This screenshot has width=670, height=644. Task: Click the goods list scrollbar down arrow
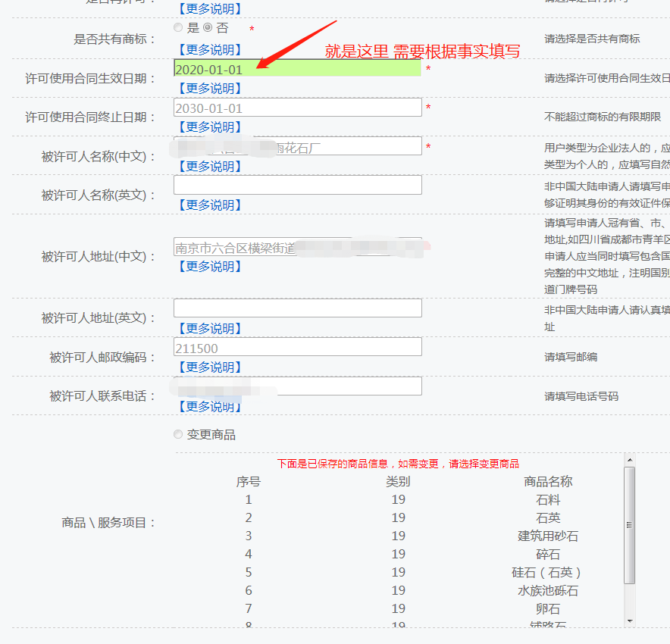[629, 621]
